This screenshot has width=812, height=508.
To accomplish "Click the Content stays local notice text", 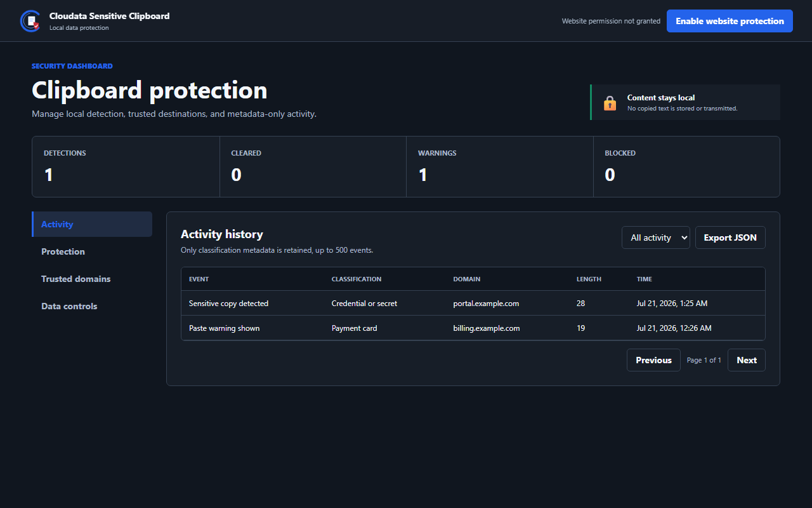I will pyautogui.click(x=661, y=98).
